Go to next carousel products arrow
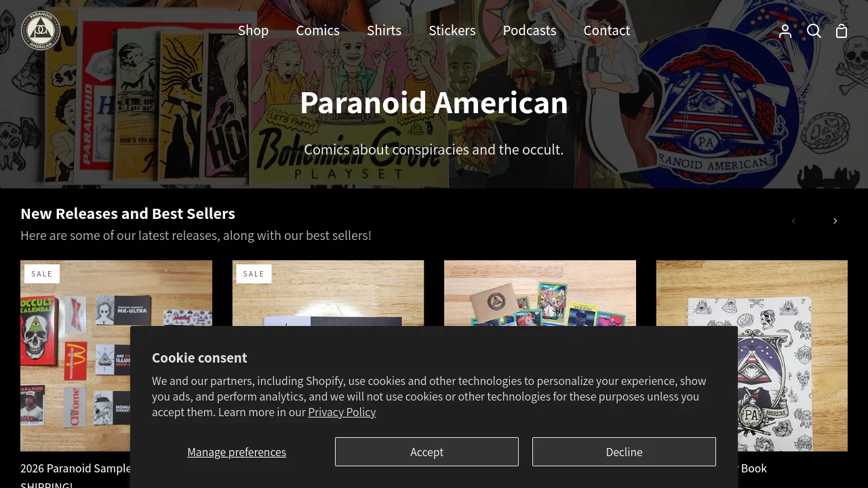 click(835, 221)
